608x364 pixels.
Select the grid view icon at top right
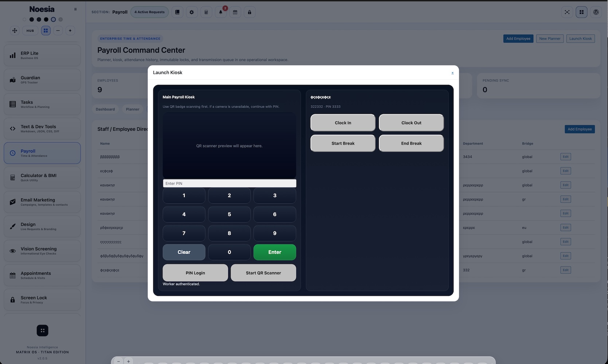(x=581, y=12)
